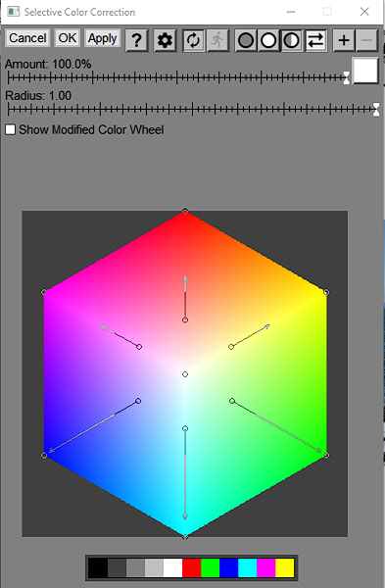The image size is (385, 588).
Task: Open settings gear icon
Action: point(165,40)
